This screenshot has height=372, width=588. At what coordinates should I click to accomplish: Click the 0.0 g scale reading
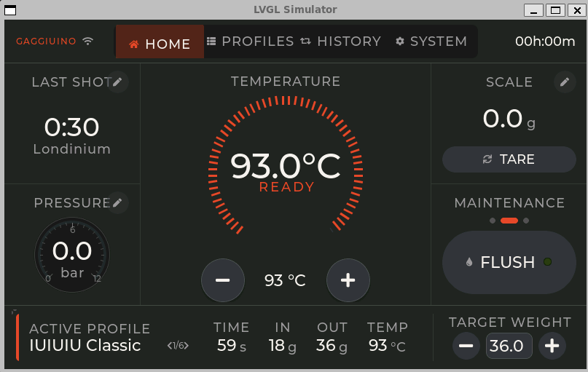click(509, 119)
